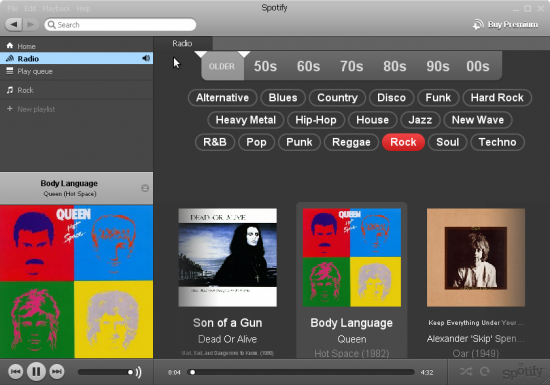
Task: Toggle the Funk genre
Action: (438, 97)
